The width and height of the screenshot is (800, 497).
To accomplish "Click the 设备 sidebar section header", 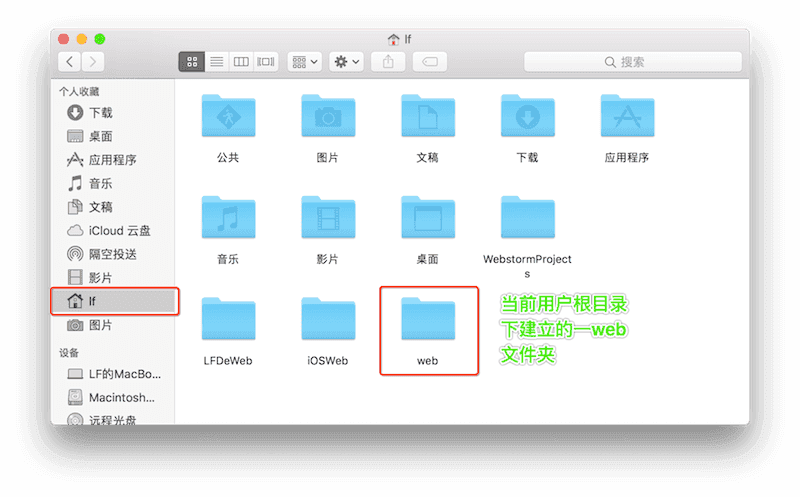I will click(69, 353).
